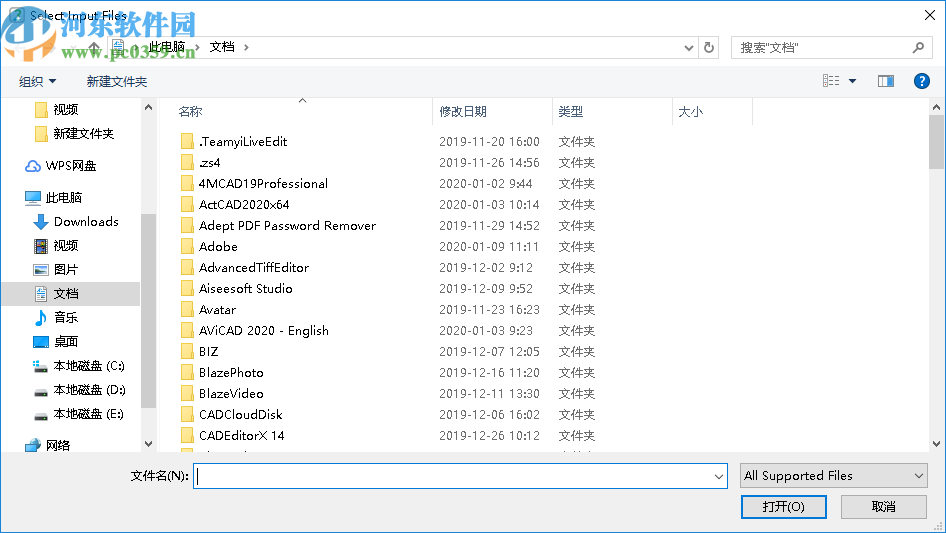Open WPS网盘 in the sidebar

pos(60,165)
